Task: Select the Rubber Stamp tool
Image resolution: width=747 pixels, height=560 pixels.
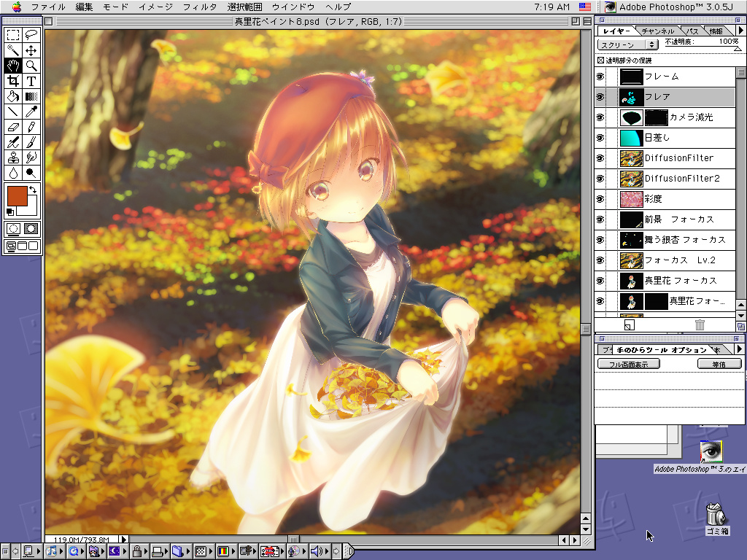Action: 13,157
